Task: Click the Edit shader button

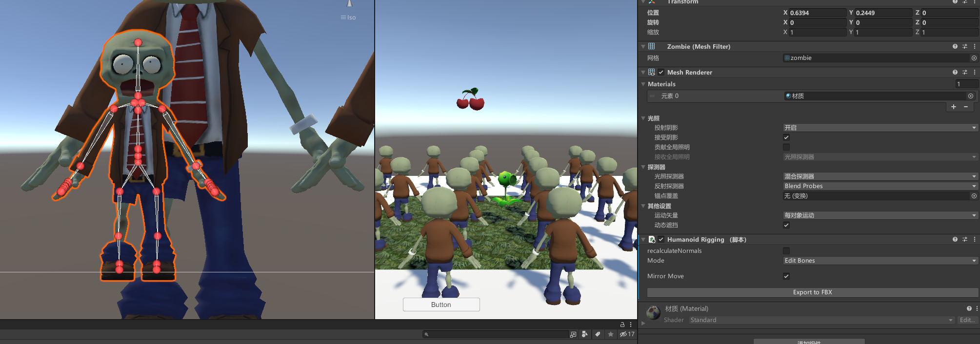Action: (968, 320)
